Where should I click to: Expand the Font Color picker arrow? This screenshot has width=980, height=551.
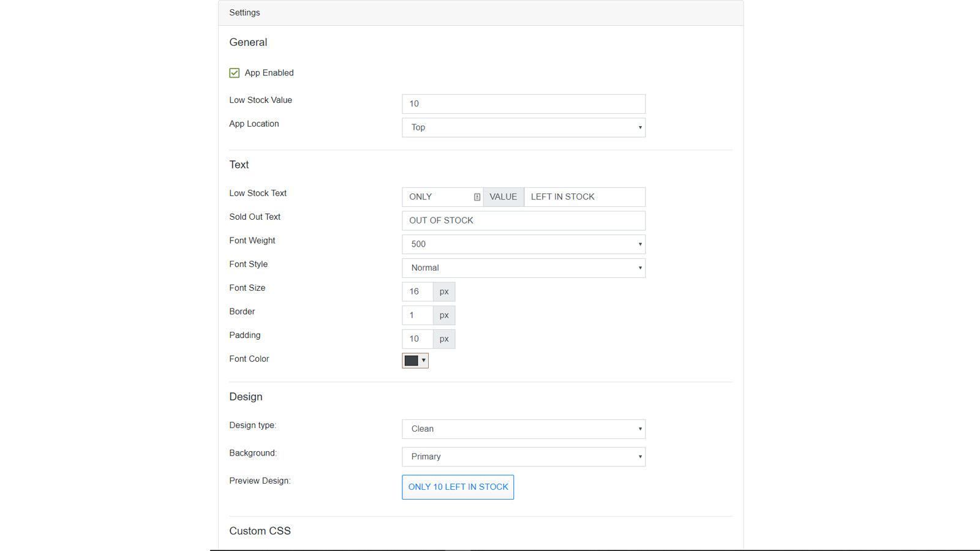(x=423, y=361)
